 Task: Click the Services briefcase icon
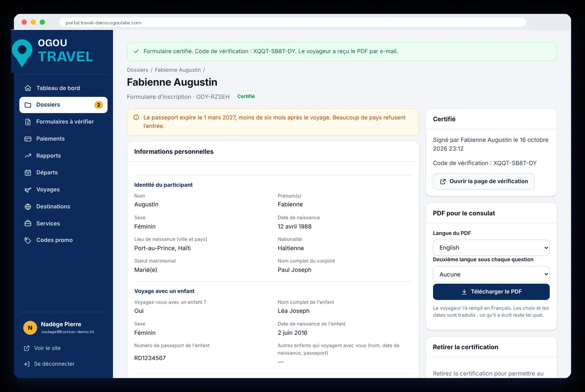(x=28, y=224)
